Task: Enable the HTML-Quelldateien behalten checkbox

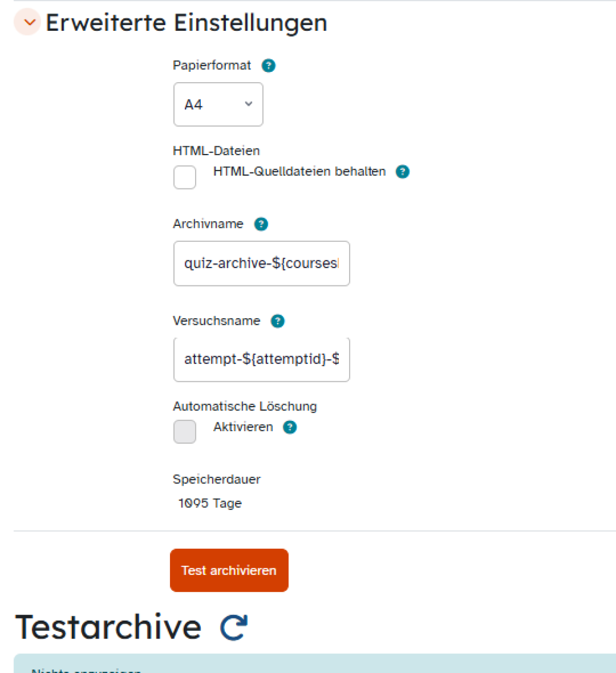Action: pyautogui.click(x=185, y=177)
